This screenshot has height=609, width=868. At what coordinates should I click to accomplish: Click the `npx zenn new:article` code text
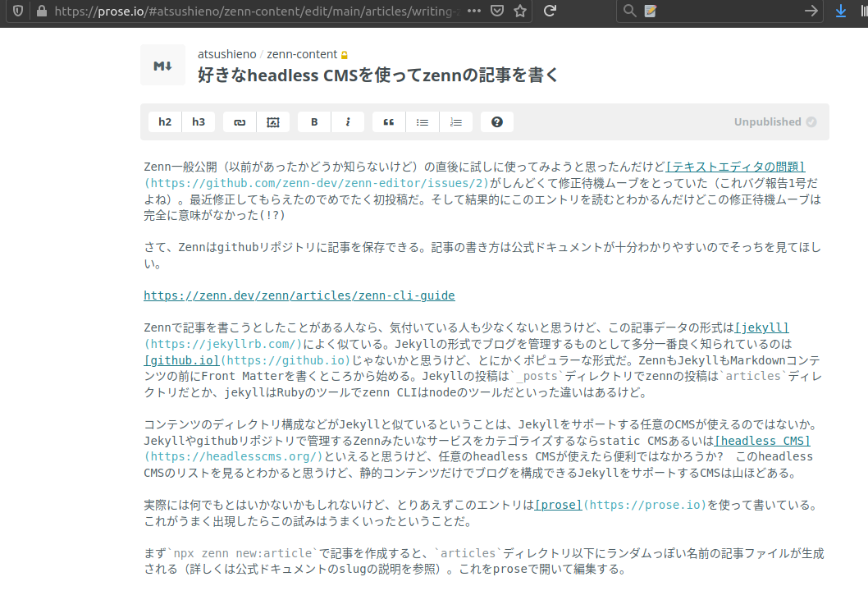[x=244, y=553]
